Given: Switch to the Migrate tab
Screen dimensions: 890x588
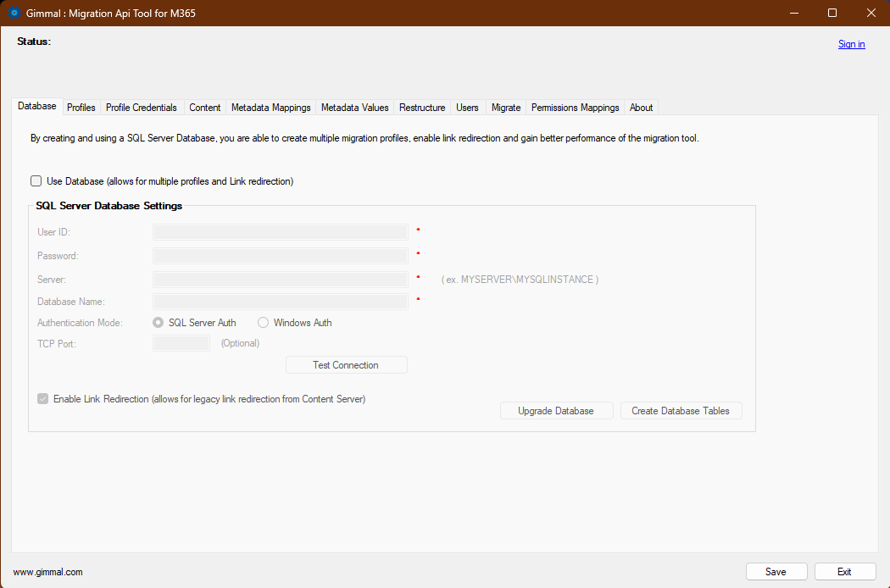Looking at the screenshot, I should coord(506,107).
